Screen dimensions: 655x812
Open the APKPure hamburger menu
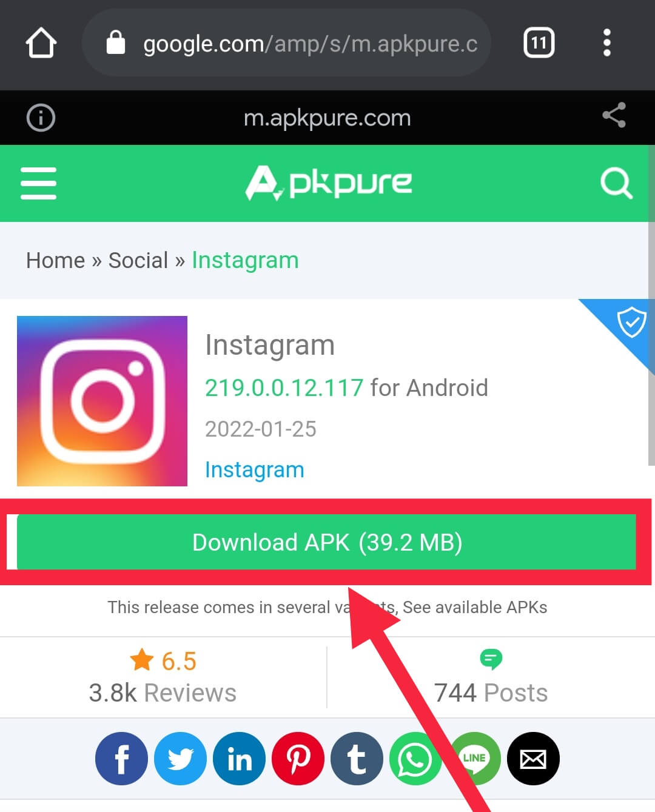pos(38,183)
